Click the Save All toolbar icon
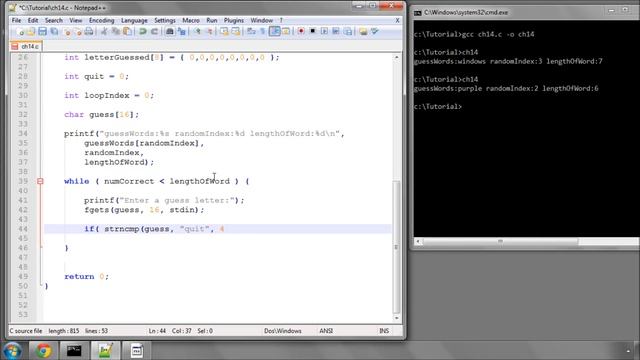640x360 pixels. 54,31
